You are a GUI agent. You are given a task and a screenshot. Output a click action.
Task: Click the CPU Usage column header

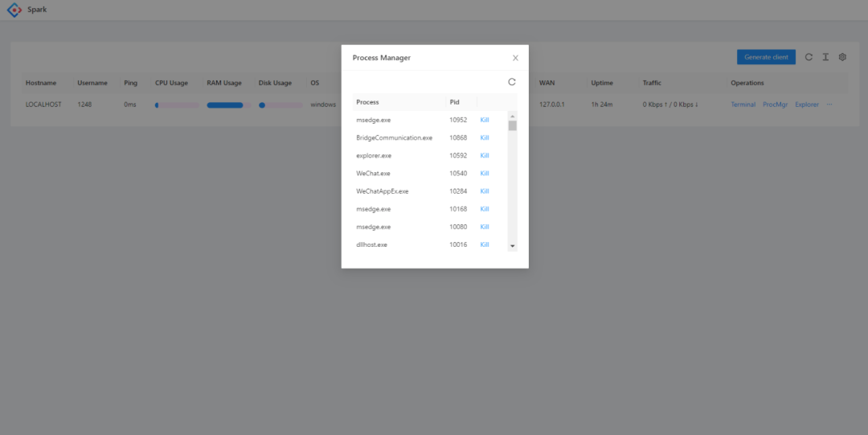(172, 83)
